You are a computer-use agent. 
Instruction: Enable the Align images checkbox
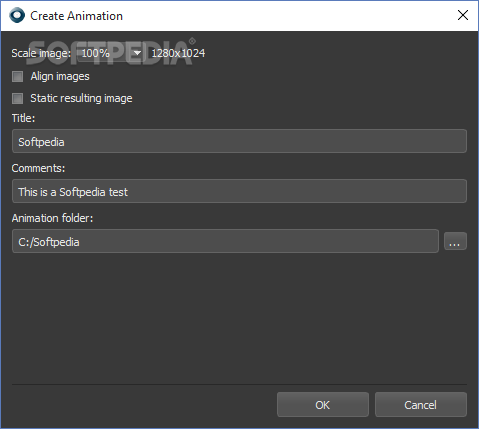click(17, 76)
